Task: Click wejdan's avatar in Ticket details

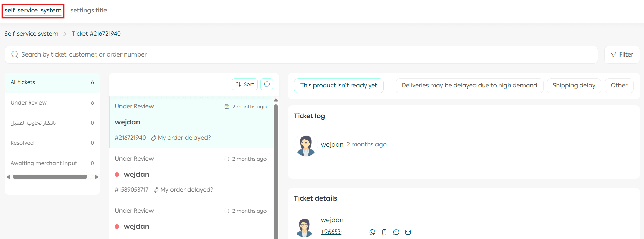Action: [304, 227]
